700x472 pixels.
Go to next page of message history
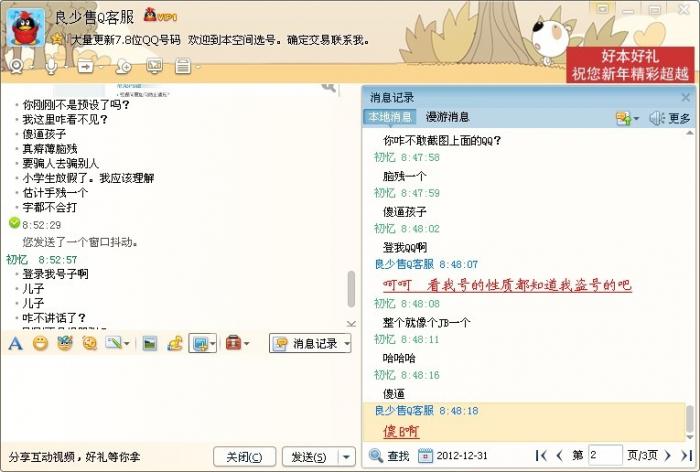(x=668, y=455)
